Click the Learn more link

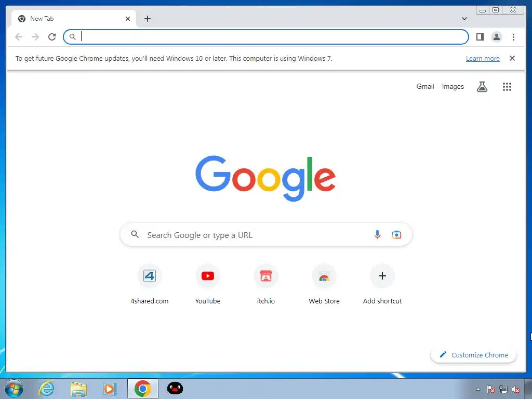tap(483, 58)
